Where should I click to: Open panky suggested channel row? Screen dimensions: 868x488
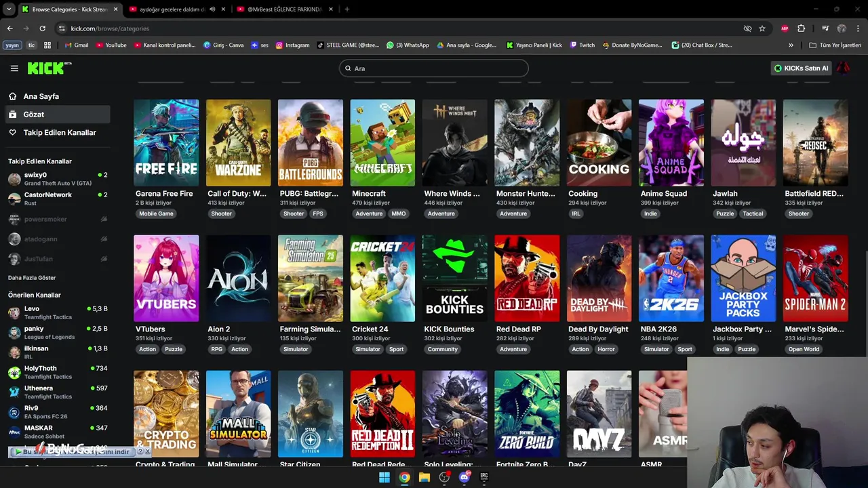tap(57, 332)
